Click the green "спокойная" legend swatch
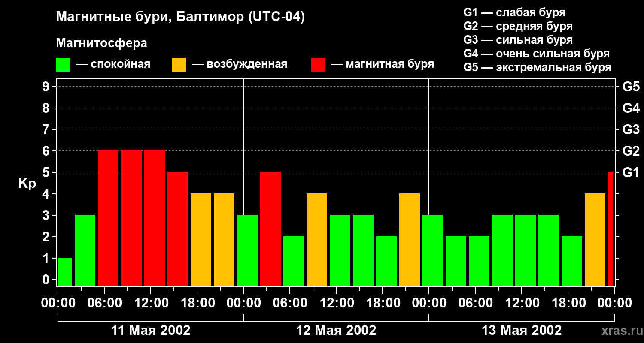Viewport: 644px width, 343px height. click(x=63, y=65)
